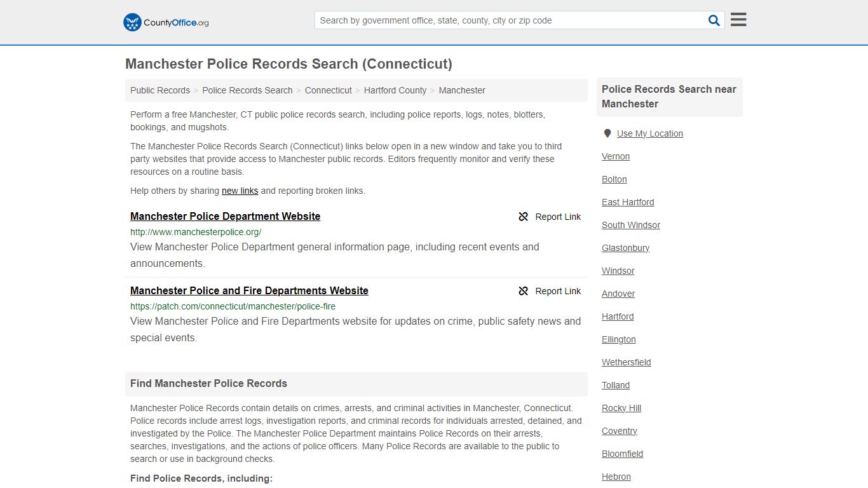Click broken-link icon for Manchester Police Department Website

click(x=523, y=217)
